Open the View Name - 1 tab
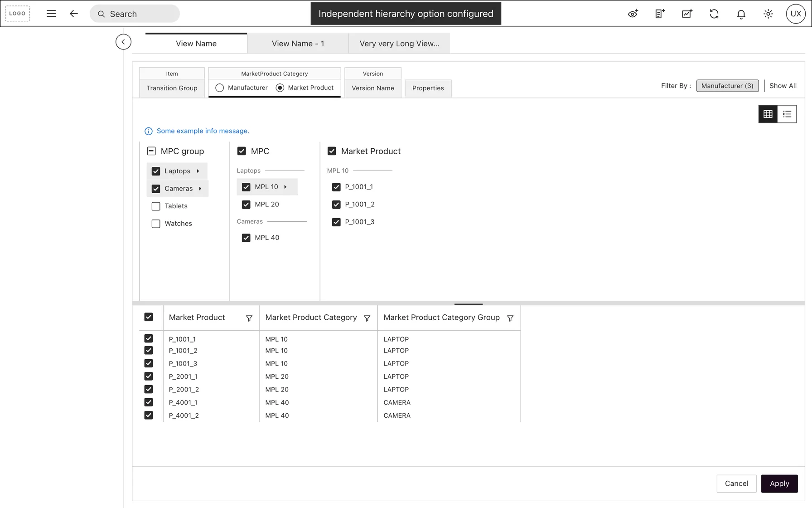This screenshot has width=812, height=508. pos(298,44)
